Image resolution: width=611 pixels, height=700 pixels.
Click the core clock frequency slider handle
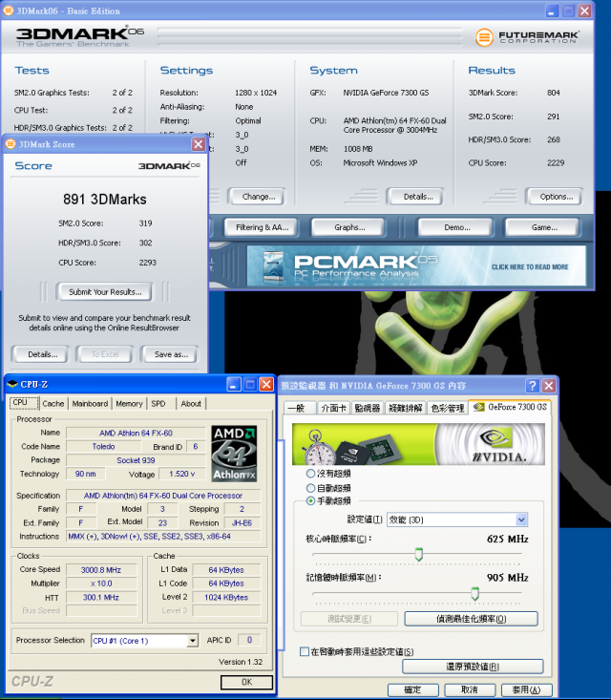[419, 554]
